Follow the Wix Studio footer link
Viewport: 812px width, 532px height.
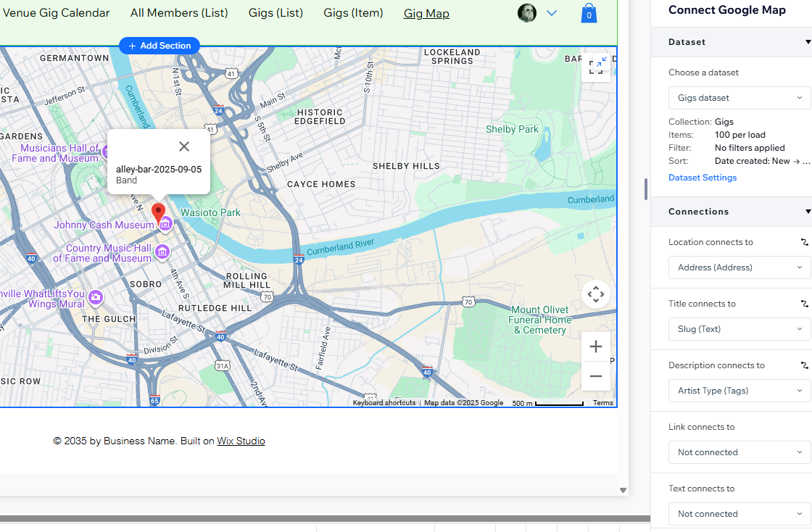241,441
